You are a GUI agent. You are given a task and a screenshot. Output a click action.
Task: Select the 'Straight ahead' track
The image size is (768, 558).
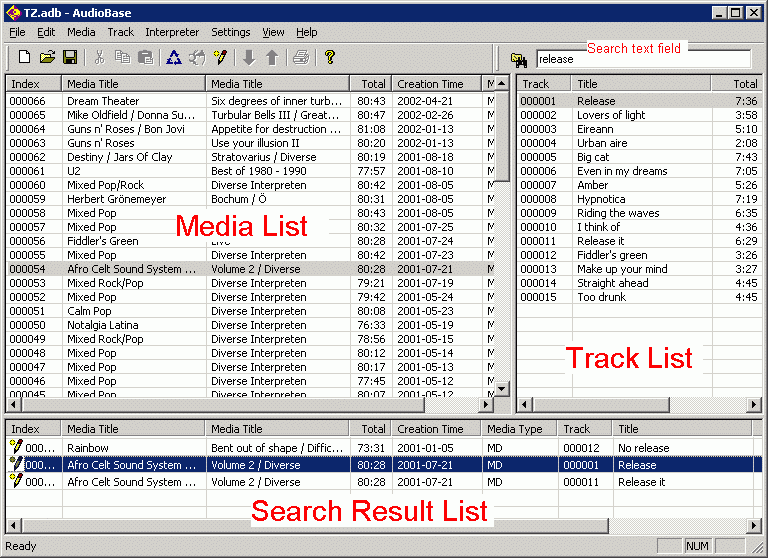639,283
